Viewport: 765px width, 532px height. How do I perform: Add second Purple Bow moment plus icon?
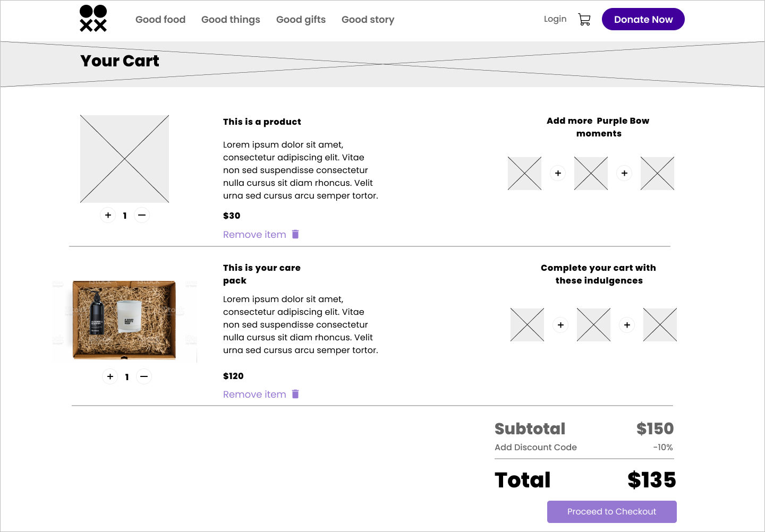click(624, 173)
